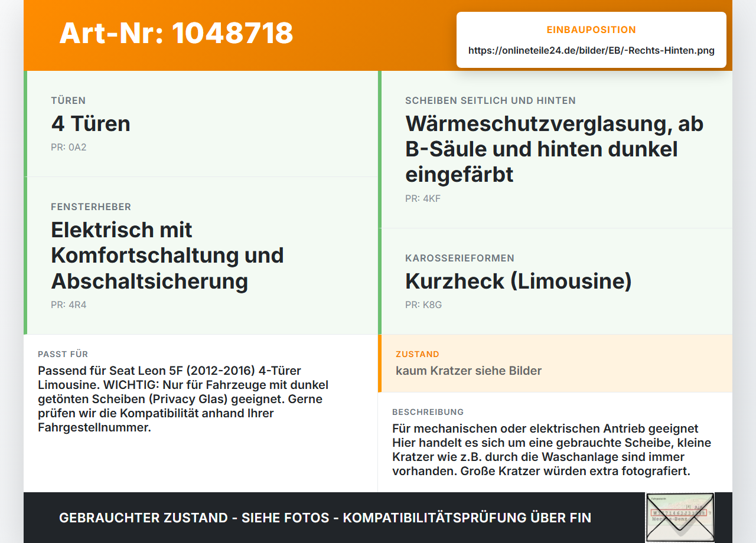Image resolution: width=756 pixels, height=543 pixels.
Task: Click the Wärmeschutzverglasung glazing description
Action: (x=554, y=149)
